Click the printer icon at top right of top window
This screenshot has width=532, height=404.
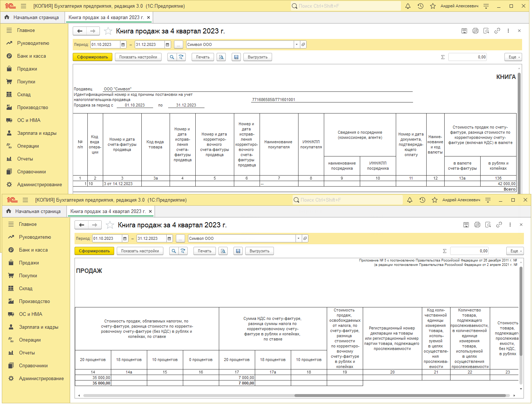(475, 31)
